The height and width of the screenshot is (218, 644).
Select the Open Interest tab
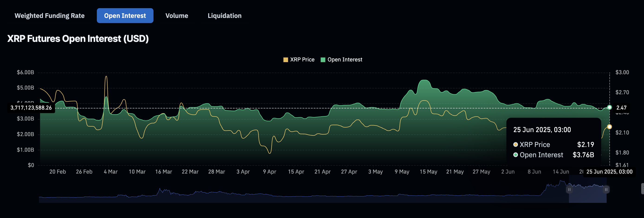point(125,16)
